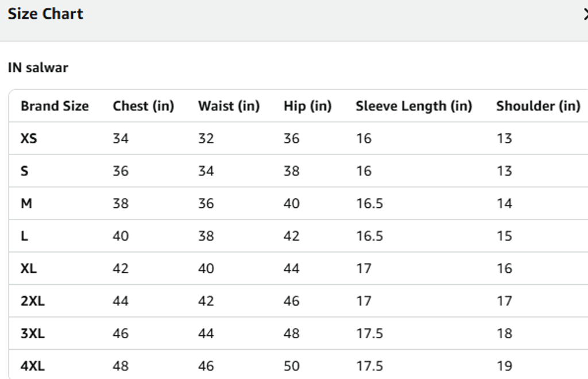Click the Hip (in) column header

coord(308,106)
